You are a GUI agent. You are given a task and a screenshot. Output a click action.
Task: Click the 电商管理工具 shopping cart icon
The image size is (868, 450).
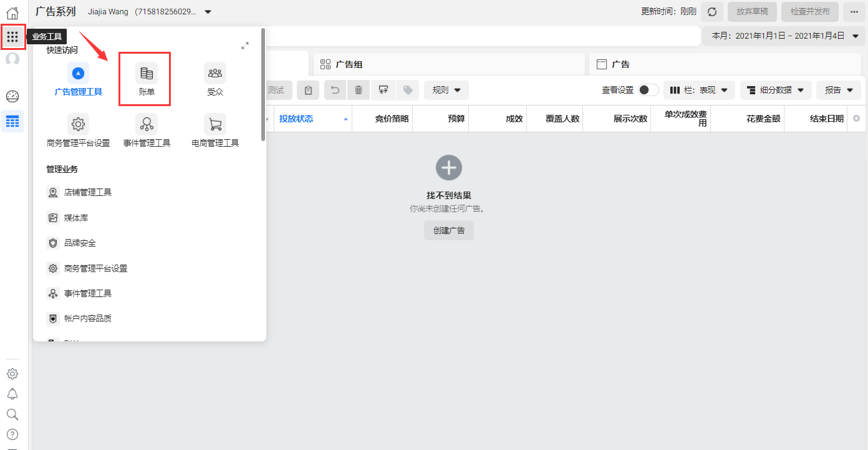215,124
